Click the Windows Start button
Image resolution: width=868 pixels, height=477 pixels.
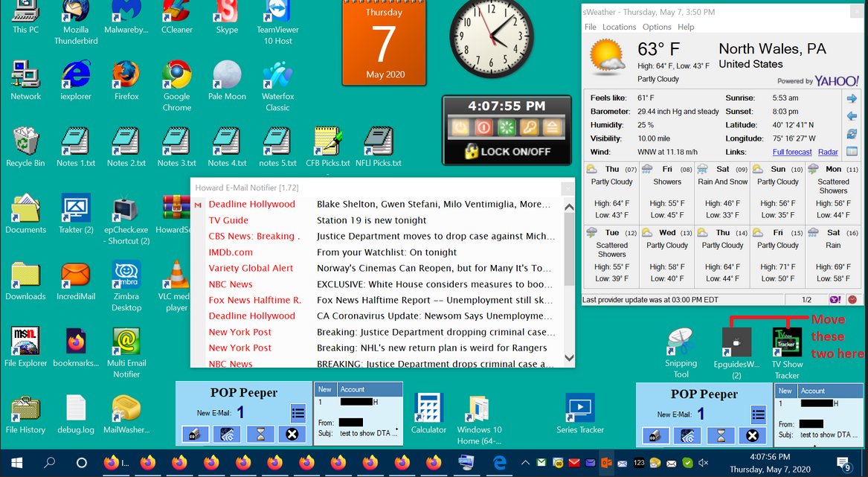(x=16, y=463)
